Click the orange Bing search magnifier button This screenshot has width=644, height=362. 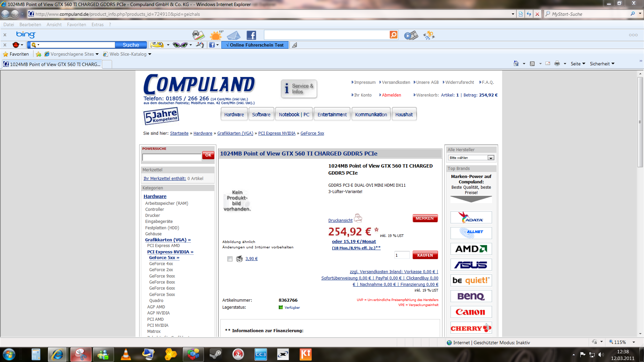(x=393, y=35)
